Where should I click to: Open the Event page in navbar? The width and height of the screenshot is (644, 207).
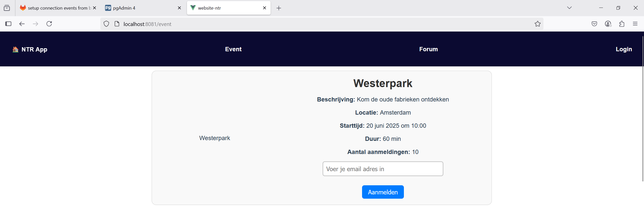pyautogui.click(x=233, y=49)
